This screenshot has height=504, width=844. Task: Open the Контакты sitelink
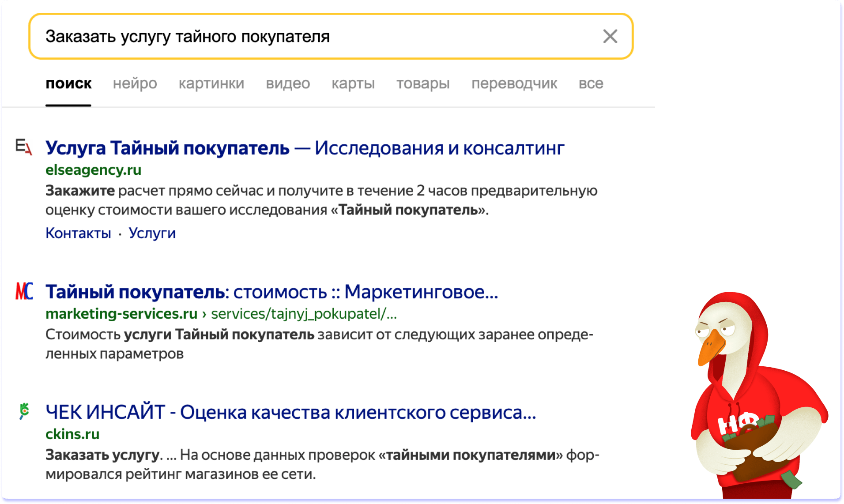(x=78, y=233)
